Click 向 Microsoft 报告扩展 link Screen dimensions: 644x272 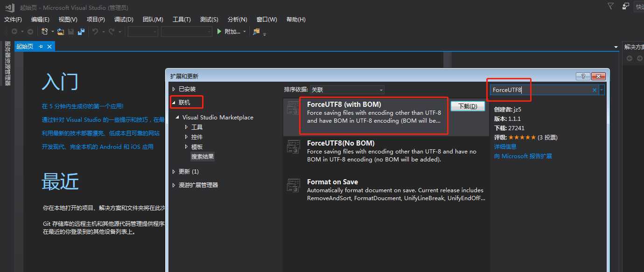pos(523,156)
